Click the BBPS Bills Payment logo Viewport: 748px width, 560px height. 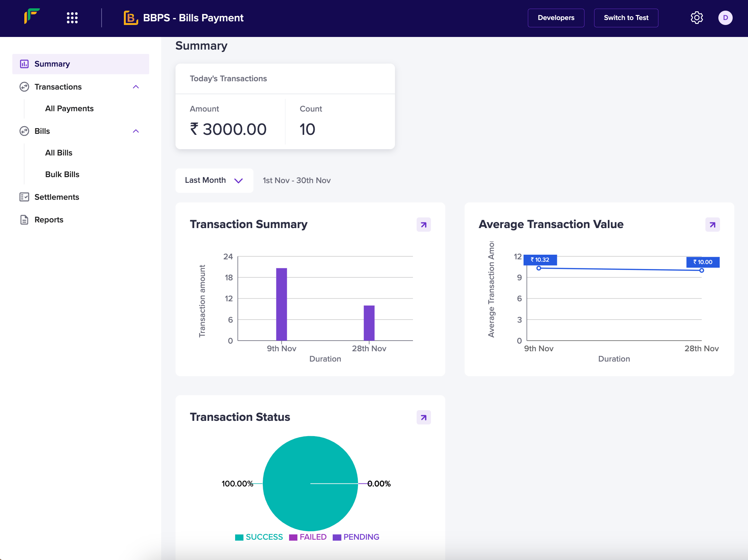point(131,18)
